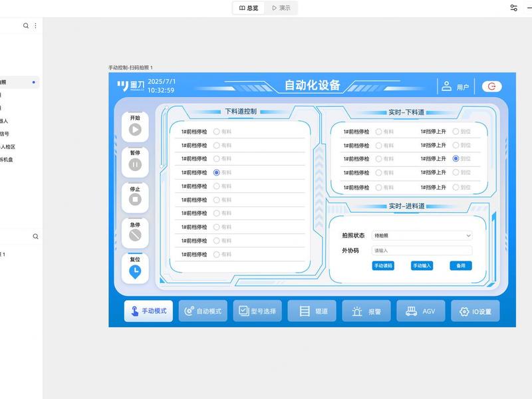
Task: Select the frame label 手动控制-扫码拍照 1
Action: [x=130, y=68]
